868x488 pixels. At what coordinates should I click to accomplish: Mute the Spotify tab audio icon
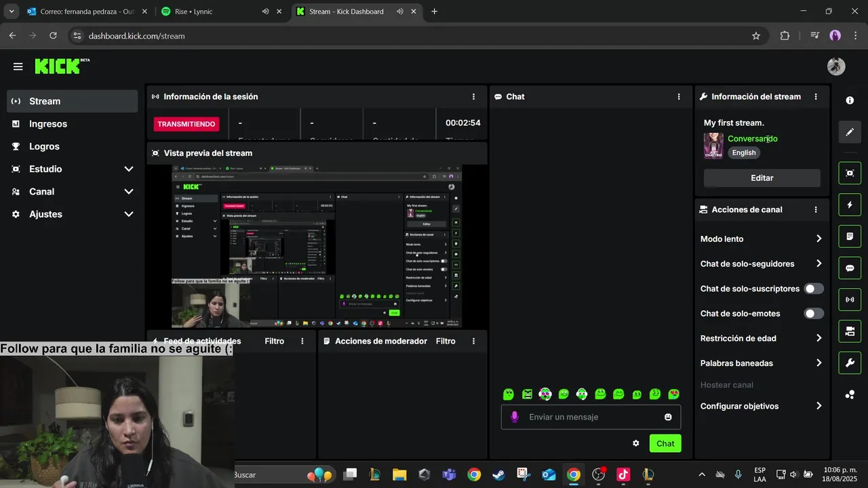pos(265,12)
